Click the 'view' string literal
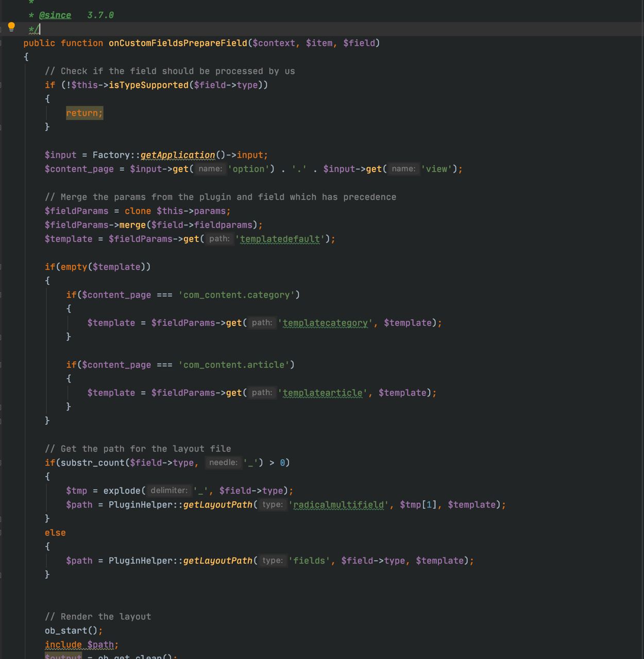Screen dimensions: 644x659 pos(436,169)
